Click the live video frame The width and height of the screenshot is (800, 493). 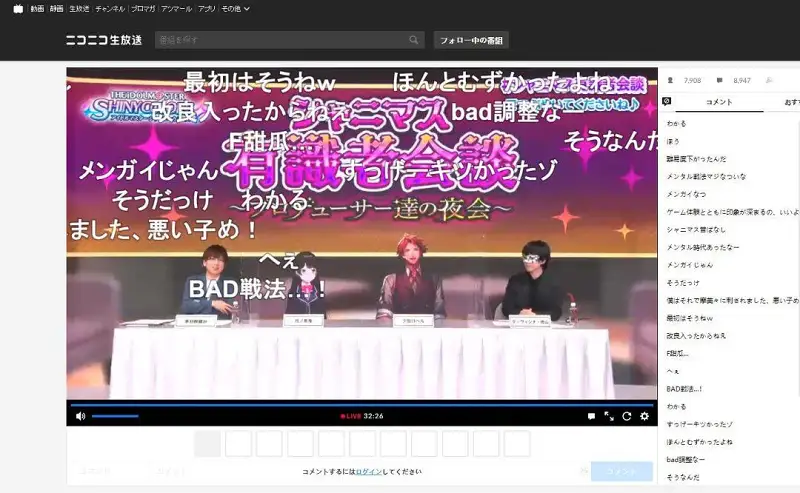[362, 233]
